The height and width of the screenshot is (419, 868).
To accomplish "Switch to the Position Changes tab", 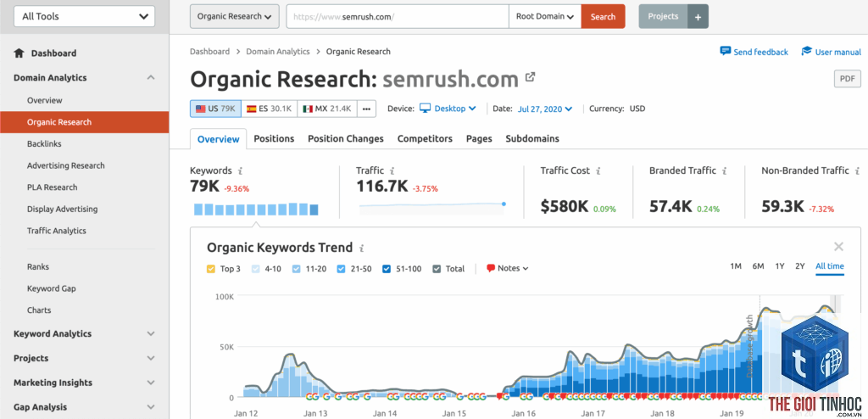I will (346, 139).
